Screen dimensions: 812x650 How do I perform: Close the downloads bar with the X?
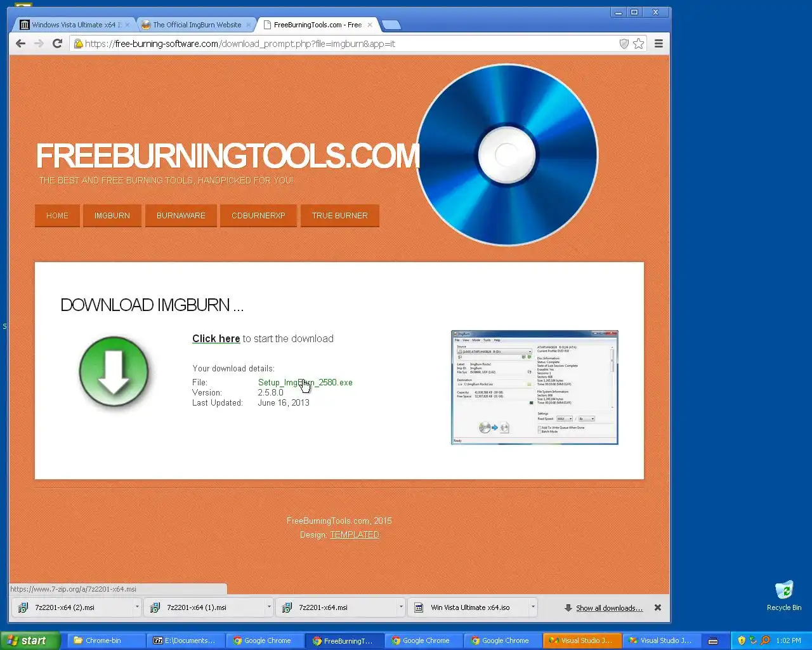[x=658, y=607]
